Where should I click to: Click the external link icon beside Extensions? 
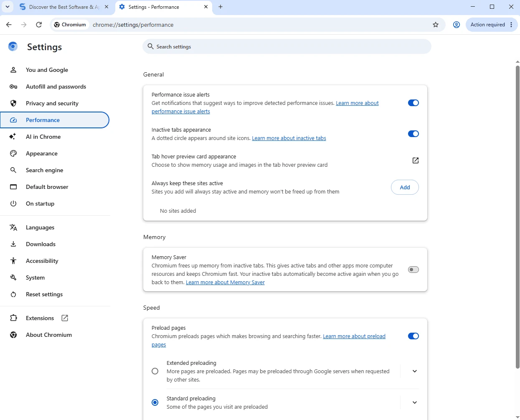[x=65, y=318]
